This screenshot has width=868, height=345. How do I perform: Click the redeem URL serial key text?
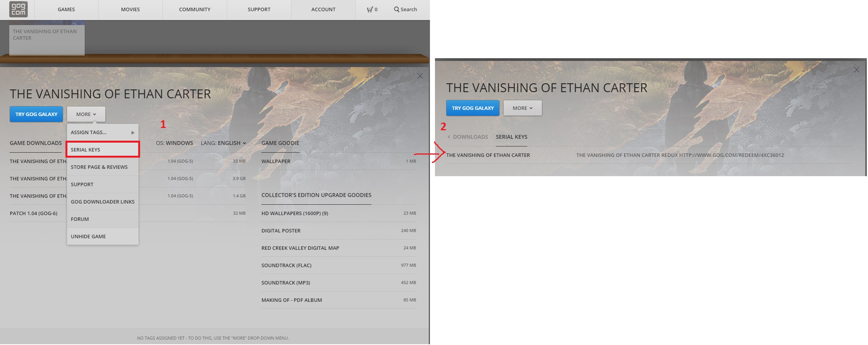pyautogui.click(x=680, y=155)
